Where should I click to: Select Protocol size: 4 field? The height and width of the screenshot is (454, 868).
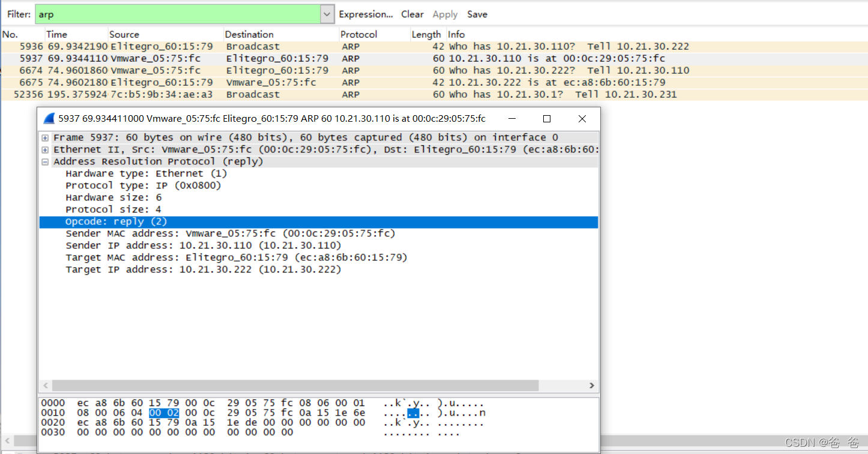click(x=113, y=209)
